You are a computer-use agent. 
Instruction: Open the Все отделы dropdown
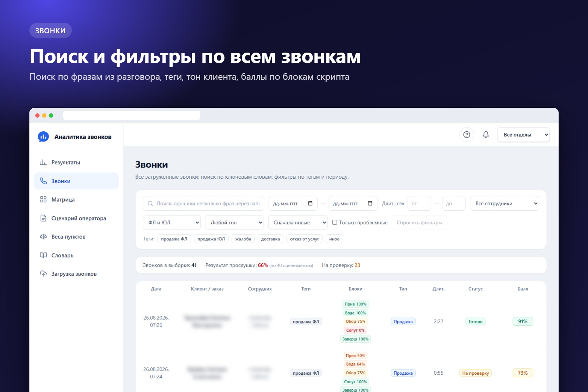click(x=524, y=135)
